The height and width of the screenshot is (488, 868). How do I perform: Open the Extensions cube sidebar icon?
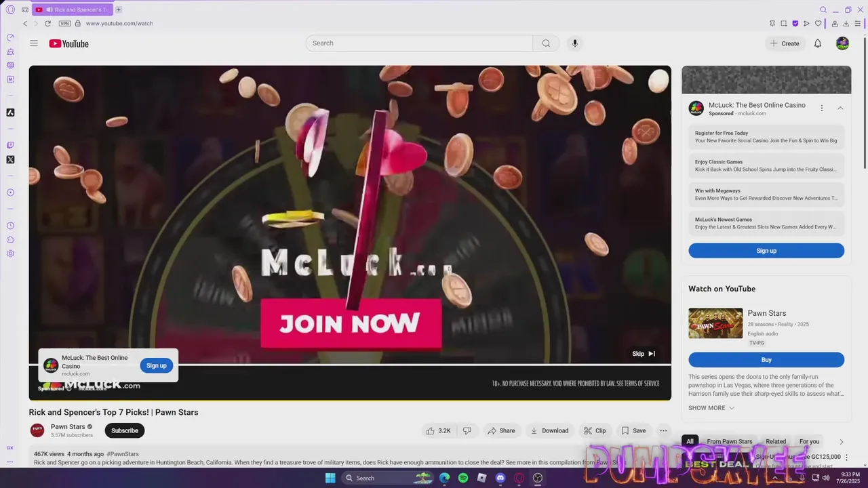[x=10, y=239]
